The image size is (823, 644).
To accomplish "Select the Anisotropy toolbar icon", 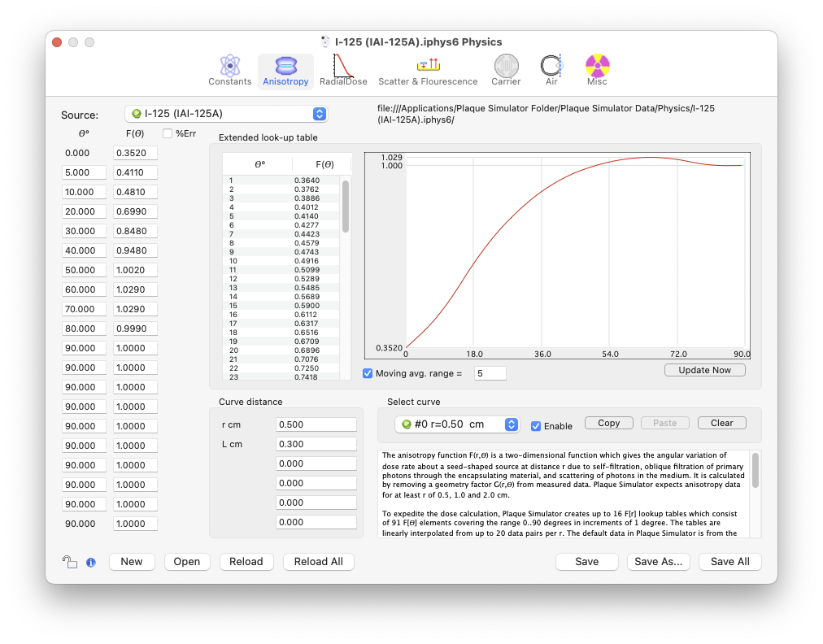I will (x=285, y=67).
